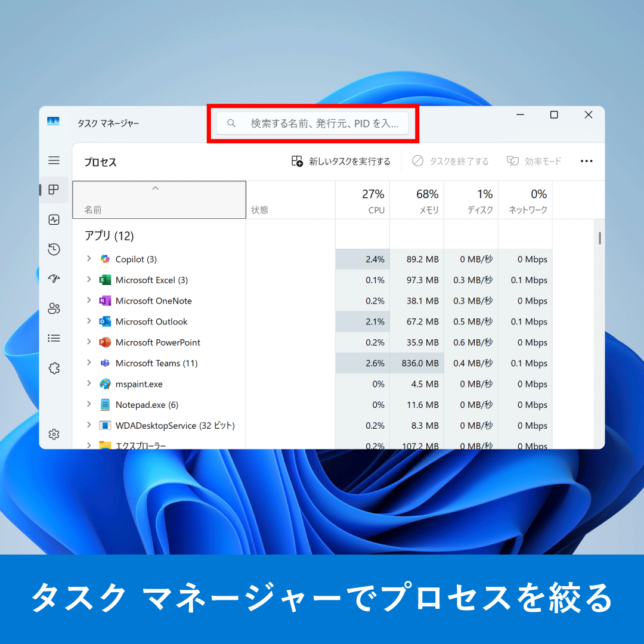Open the ellipsis more-options menu

tap(586, 161)
